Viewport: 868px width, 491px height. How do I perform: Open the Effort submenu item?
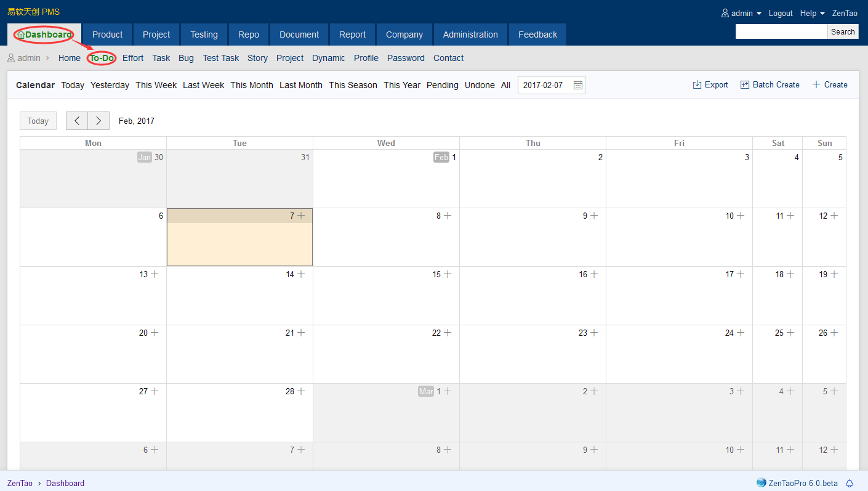[133, 58]
